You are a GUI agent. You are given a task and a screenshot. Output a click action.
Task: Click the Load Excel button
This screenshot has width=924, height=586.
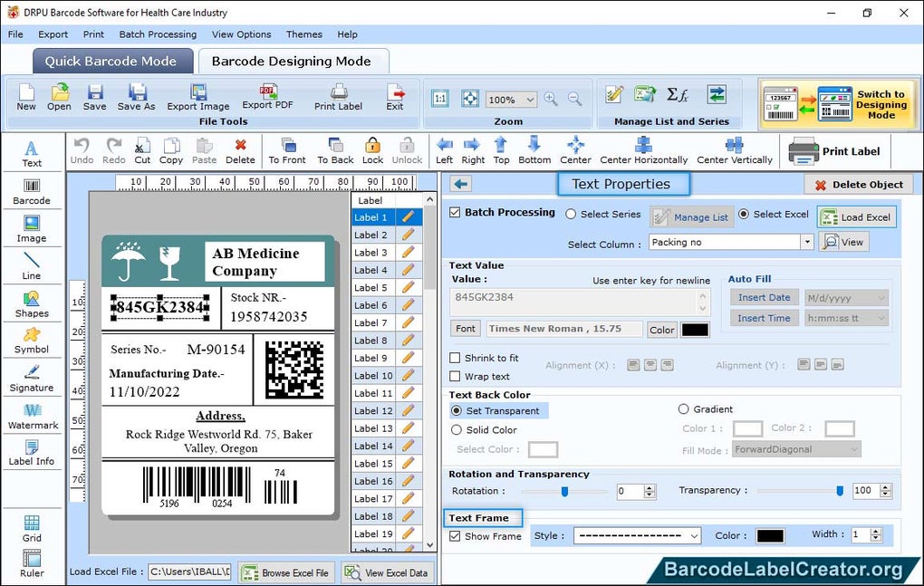(x=856, y=216)
